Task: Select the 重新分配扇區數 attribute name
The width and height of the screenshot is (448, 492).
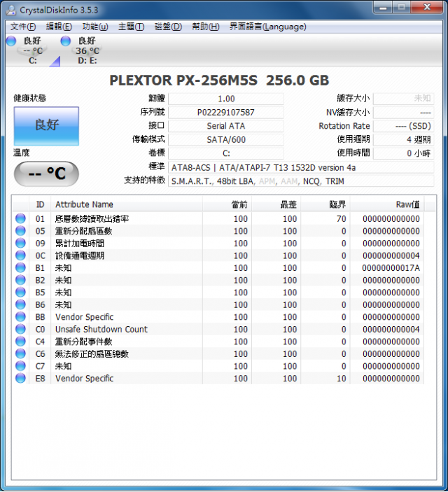Action: tap(83, 231)
